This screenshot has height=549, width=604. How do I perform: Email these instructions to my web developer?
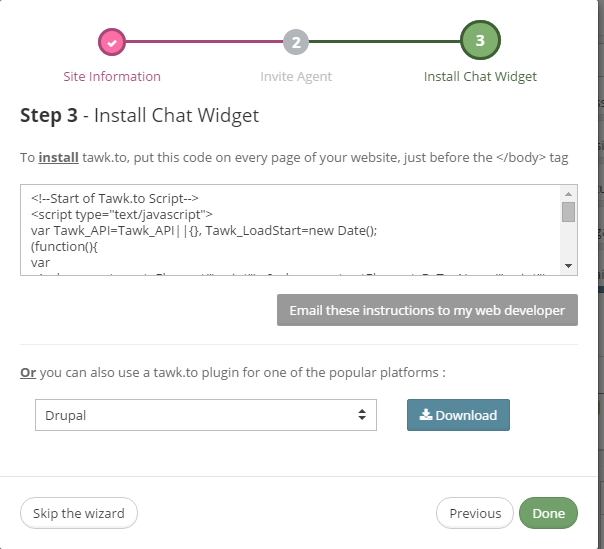coord(427,310)
